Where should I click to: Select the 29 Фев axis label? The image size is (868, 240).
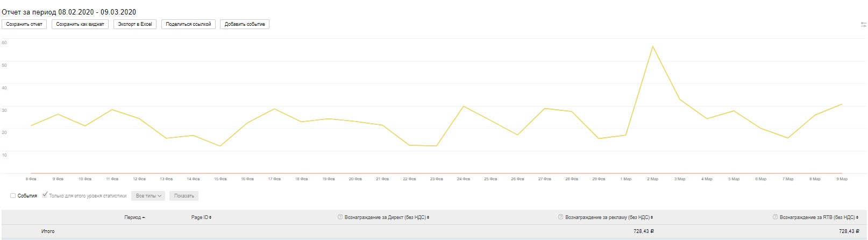point(599,179)
